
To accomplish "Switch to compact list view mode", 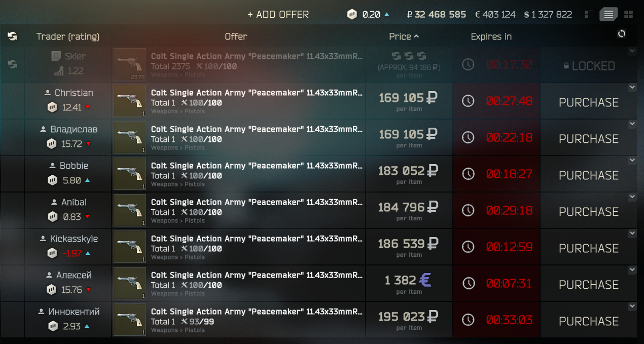I will click(589, 14).
